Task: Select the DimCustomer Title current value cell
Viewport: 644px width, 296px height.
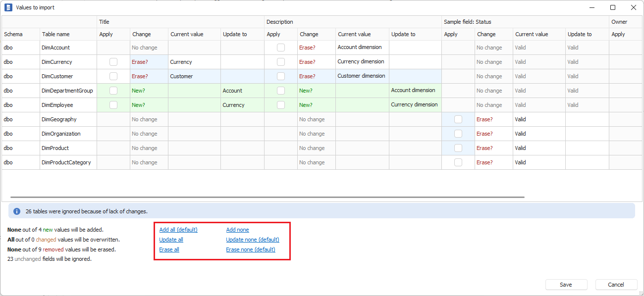Action: [194, 76]
